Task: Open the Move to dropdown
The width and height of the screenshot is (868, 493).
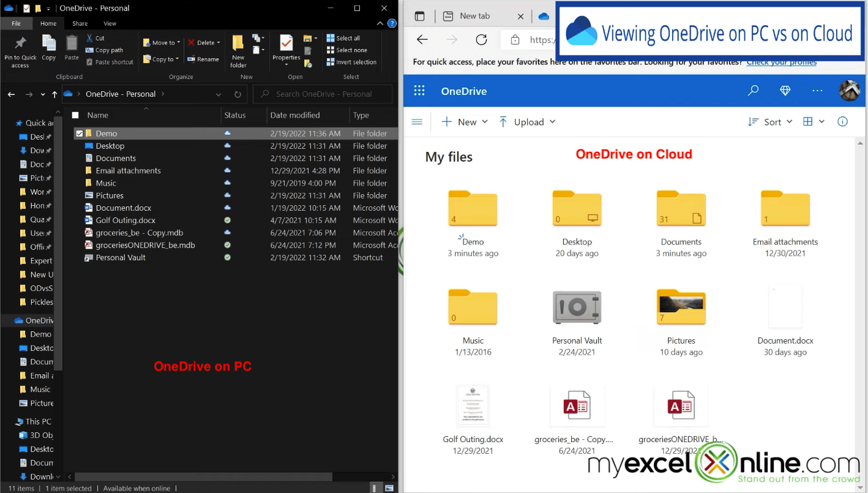Action: pos(162,43)
